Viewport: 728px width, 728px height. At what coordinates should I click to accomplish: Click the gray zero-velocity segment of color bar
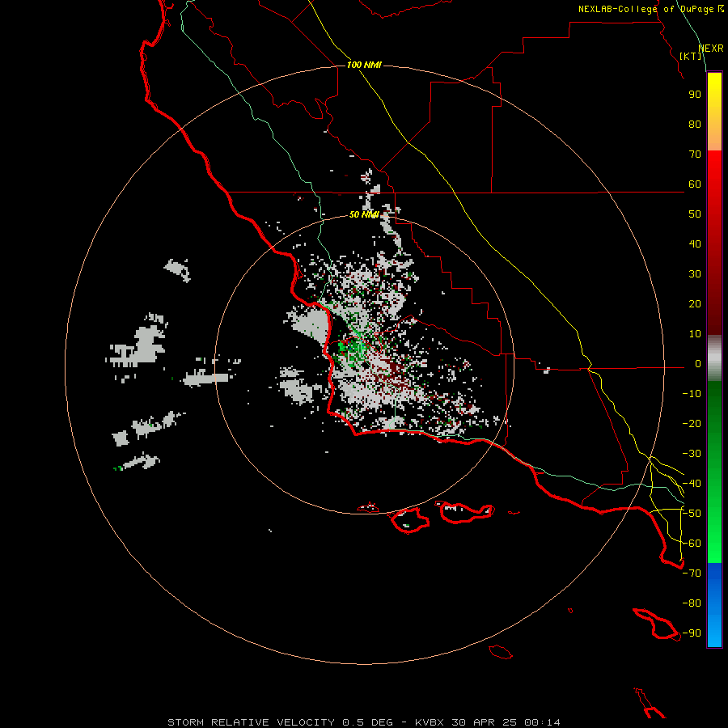point(714,358)
